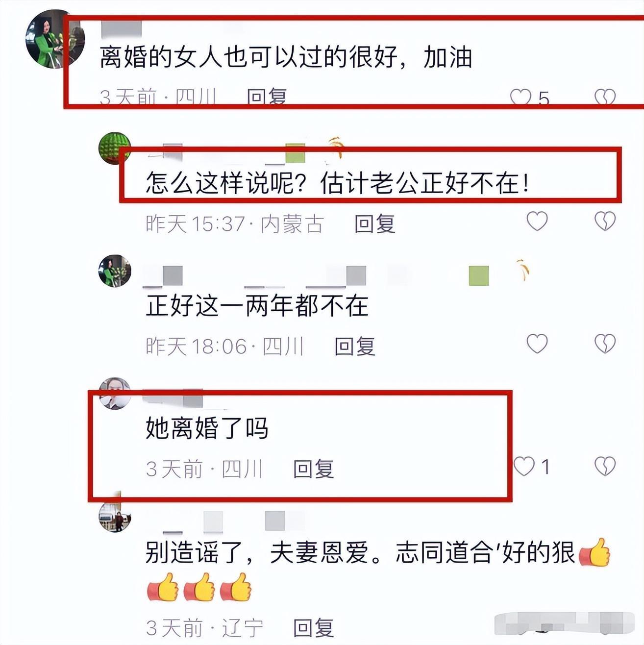Screen dimensions: 644x645
Task: Reply to the top comment from 四川
Action: (267, 97)
